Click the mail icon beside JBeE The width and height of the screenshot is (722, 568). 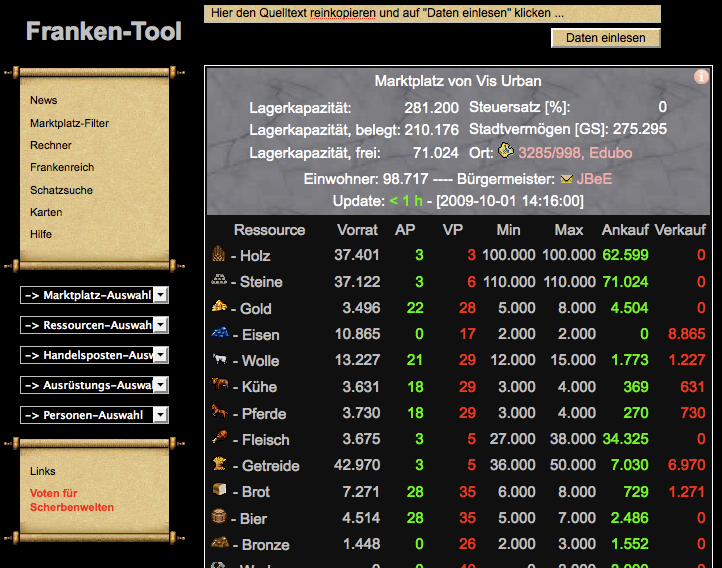pyautogui.click(x=567, y=179)
